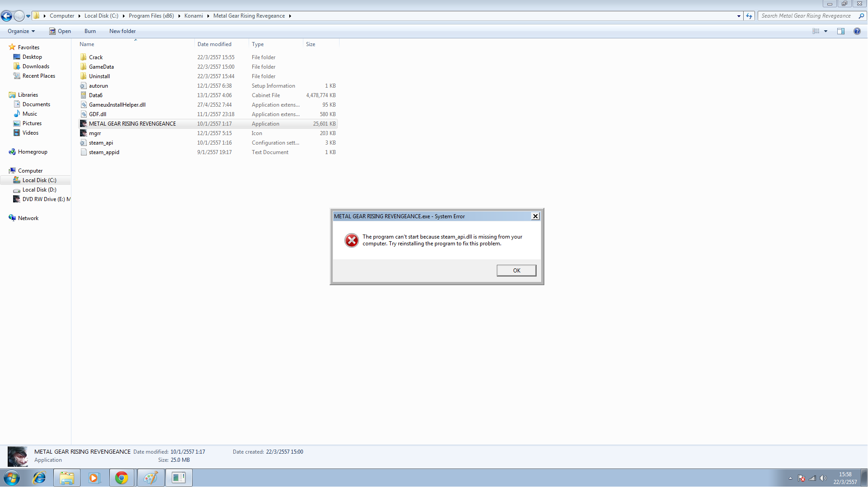
Task: Click OK in the System Error dialog
Action: click(x=516, y=270)
